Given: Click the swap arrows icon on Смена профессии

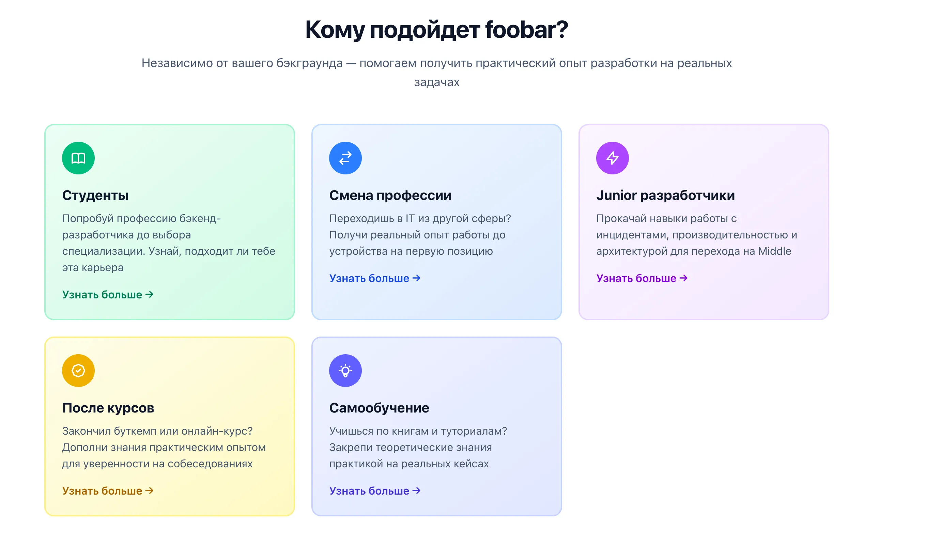Looking at the screenshot, I should 345,158.
